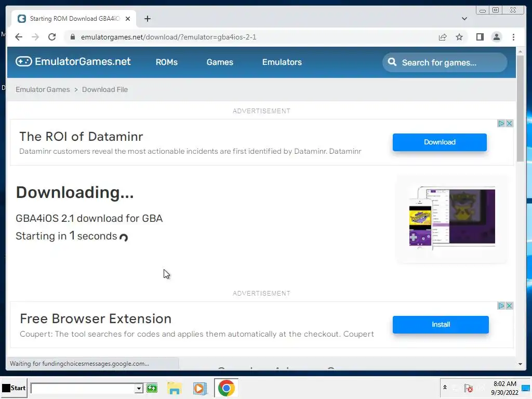Open the media player taskbar icon

point(200,388)
